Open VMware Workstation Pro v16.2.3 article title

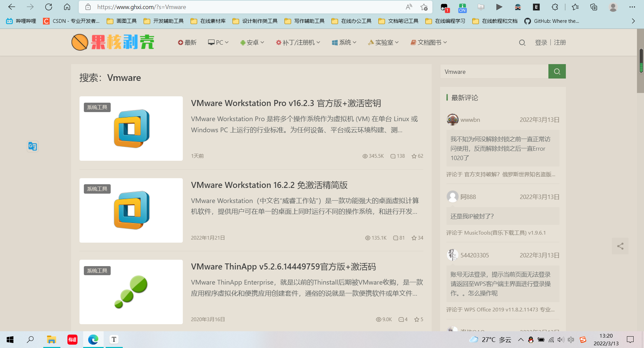[x=286, y=103]
